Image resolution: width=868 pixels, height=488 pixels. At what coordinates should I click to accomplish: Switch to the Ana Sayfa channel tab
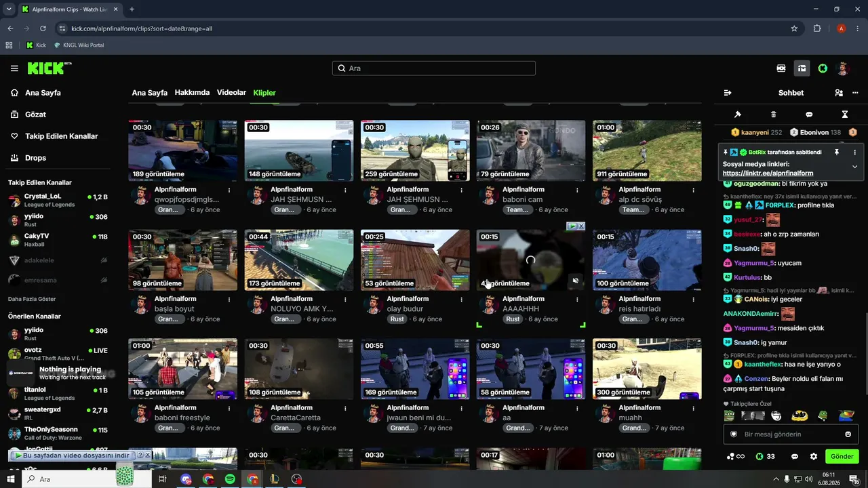click(149, 93)
